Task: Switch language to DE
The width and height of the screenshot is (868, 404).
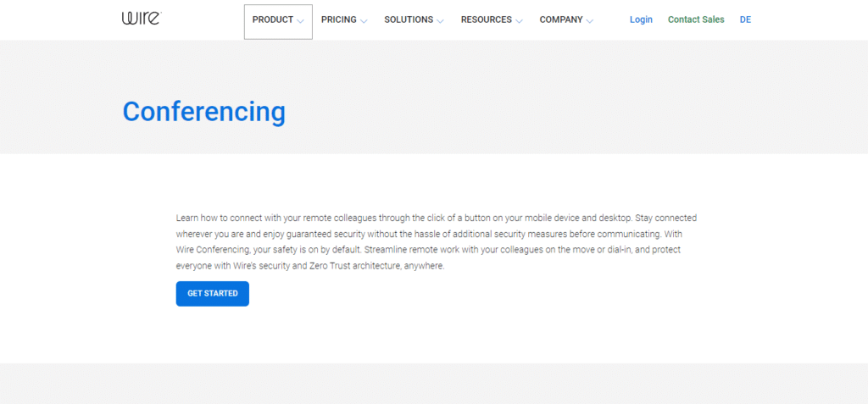Action: pos(745,19)
